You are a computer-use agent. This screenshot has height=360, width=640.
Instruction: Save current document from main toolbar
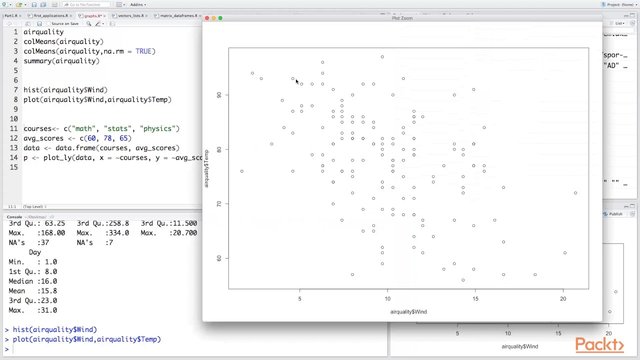[x=34, y=4]
